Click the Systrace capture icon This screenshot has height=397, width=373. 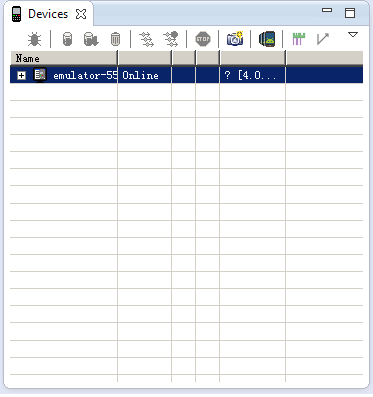(299, 39)
